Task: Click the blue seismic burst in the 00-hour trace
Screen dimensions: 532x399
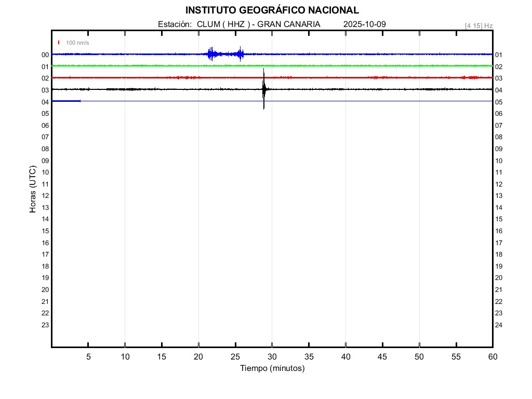Action: 211,54
